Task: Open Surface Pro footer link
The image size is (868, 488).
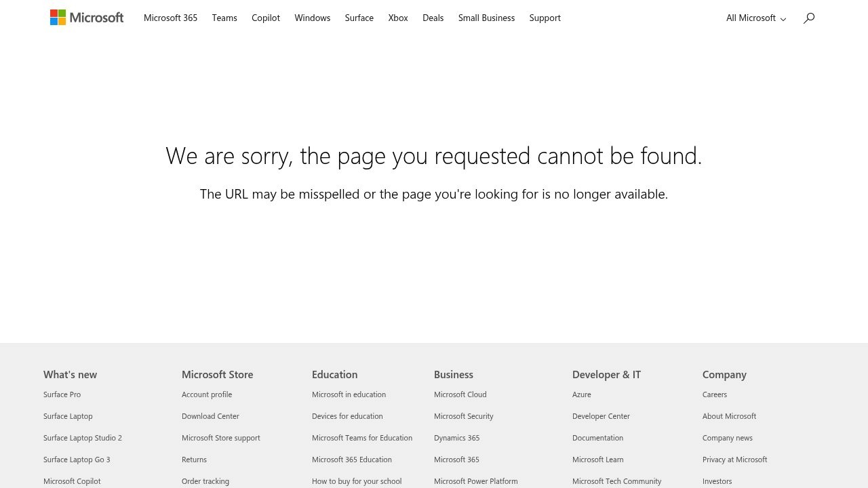Action: [x=62, y=394]
